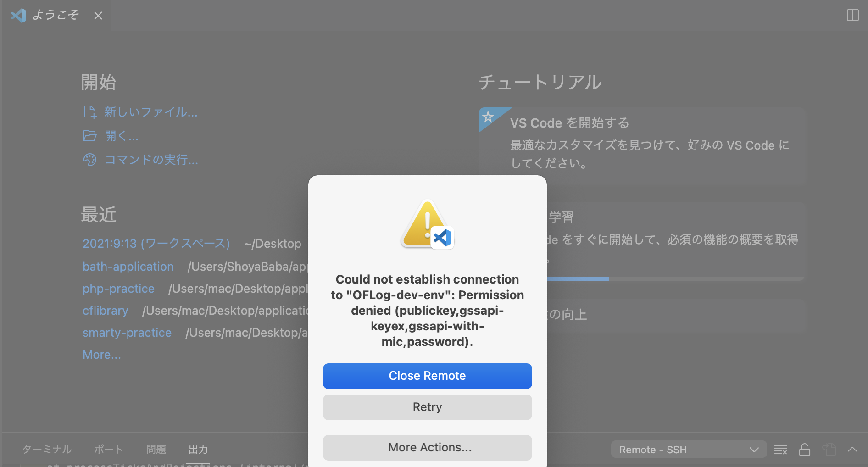The width and height of the screenshot is (868, 467).
Task: Click the Run Command icon beside コマンドの実行
Action: (90, 160)
